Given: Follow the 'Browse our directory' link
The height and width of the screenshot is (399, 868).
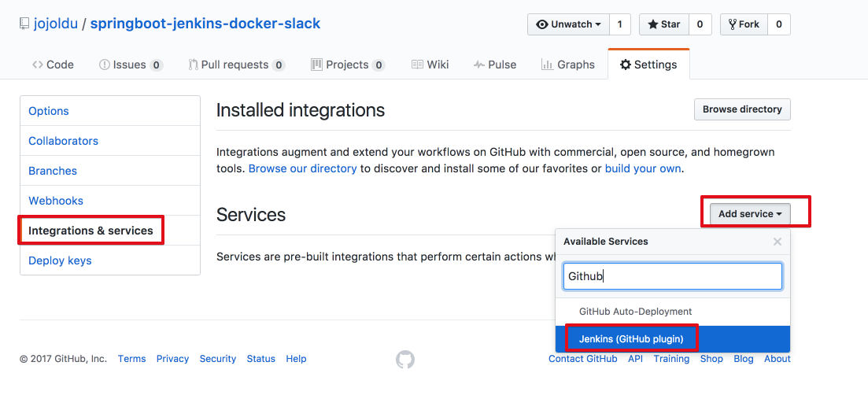Looking at the screenshot, I should (x=302, y=168).
